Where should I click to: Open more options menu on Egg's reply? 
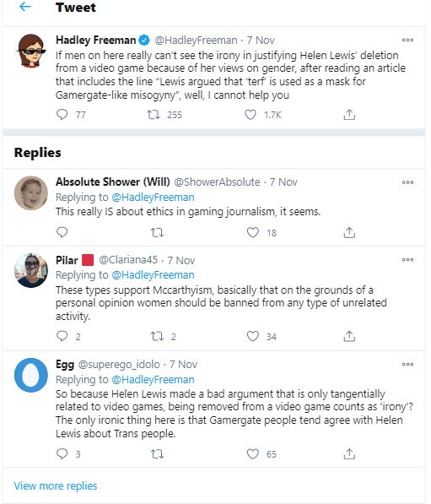pos(407,364)
